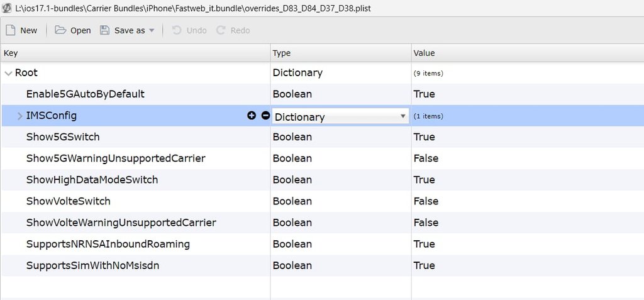Viewport: 644px width, 300px height.
Task: Click the (1 items) IMSConfig value
Action: (x=428, y=116)
